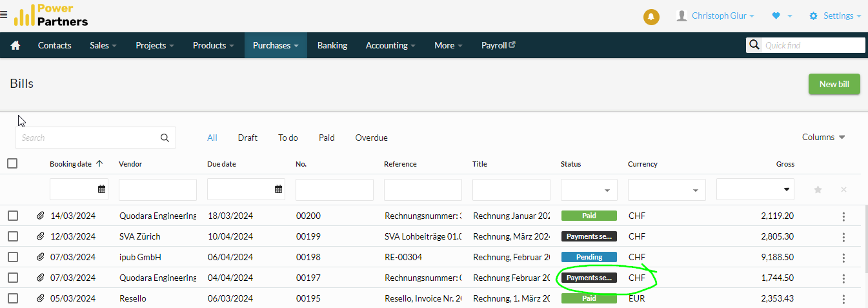Open three-dot menu for bill 00200
Image resolution: width=868 pixels, height=308 pixels.
coord(843,216)
